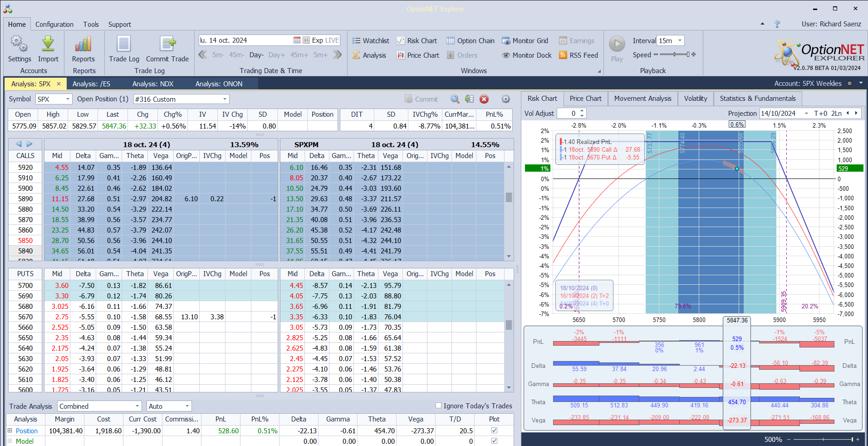Viewport: 868px width, 446px height.
Task: Open the Trade Log icon
Action: [x=124, y=44]
